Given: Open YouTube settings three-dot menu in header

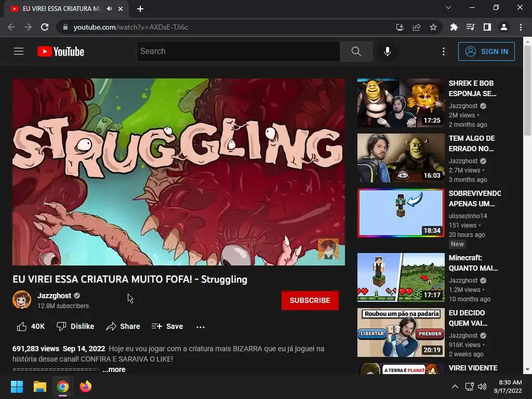Looking at the screenshot, I should (x=443, y=51).
